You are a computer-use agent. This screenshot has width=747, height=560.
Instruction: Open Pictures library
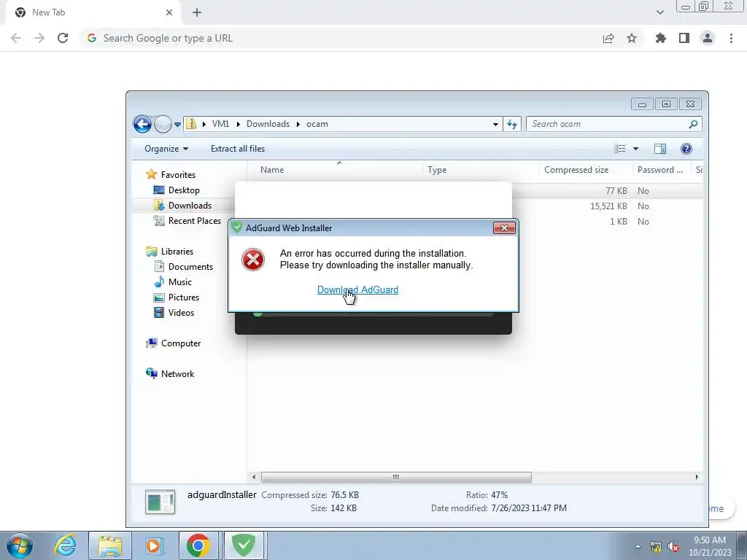click(x=183, y=297)
